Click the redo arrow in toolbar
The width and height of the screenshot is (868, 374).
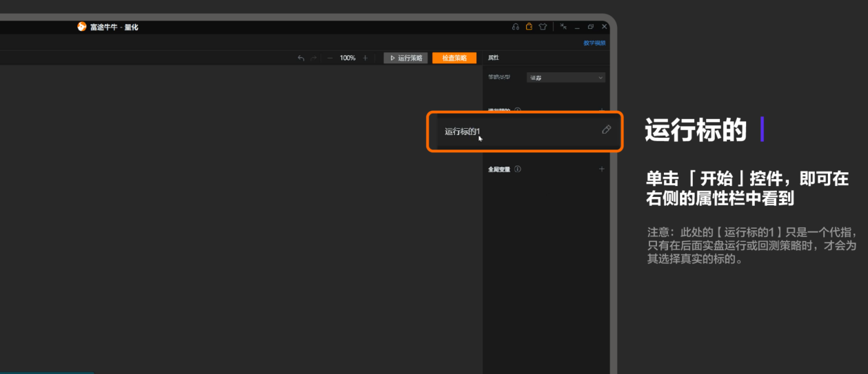[314, 58]
